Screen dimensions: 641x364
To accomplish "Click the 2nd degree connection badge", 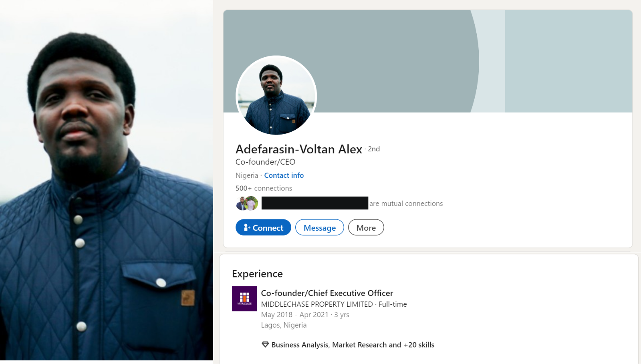I will click(374, 149).
